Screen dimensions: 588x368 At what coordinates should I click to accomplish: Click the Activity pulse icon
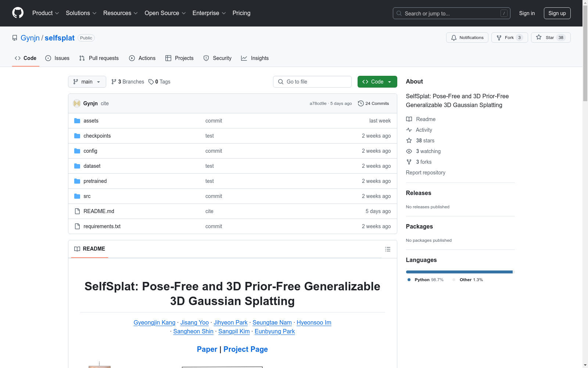point(409,130)
